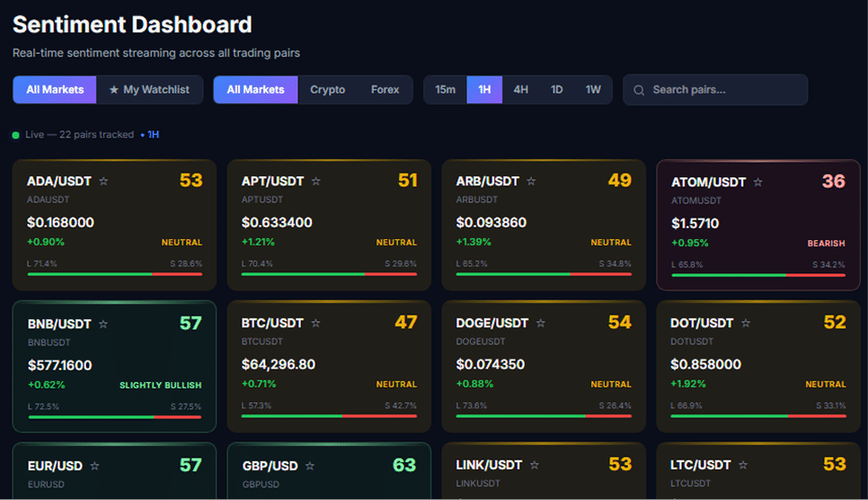Open the LTC/USDT card title
This screenshot has height=500, width=868.
coord(700,465)
